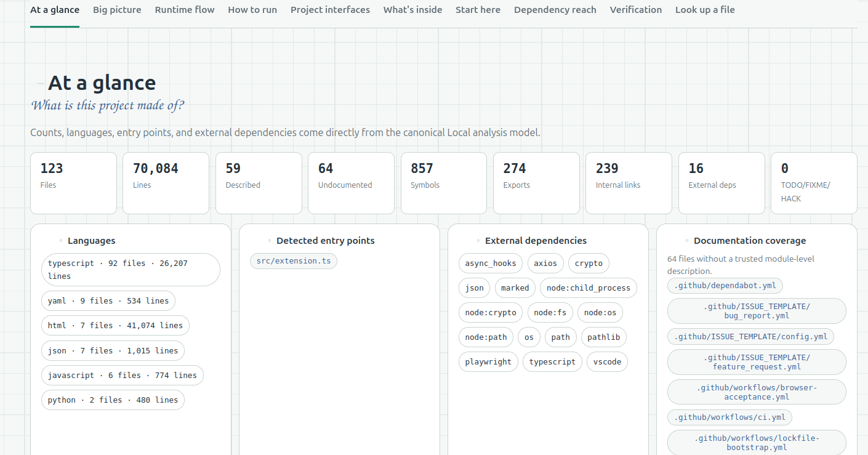Viewport: 868px width, 455px height.
Task: Click the 274 Exports stat card
Action: pyautogui.click(x=536, y=183)
